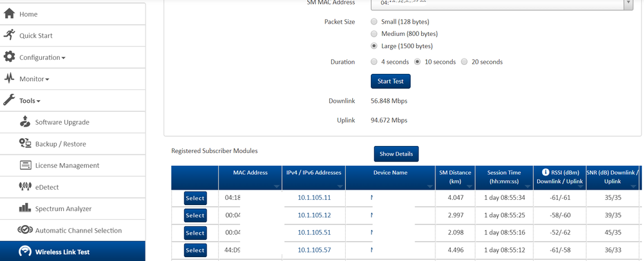Click the Quick Start runner icon
The width and height of the screenshot is (644, 261).
(9, 35)
